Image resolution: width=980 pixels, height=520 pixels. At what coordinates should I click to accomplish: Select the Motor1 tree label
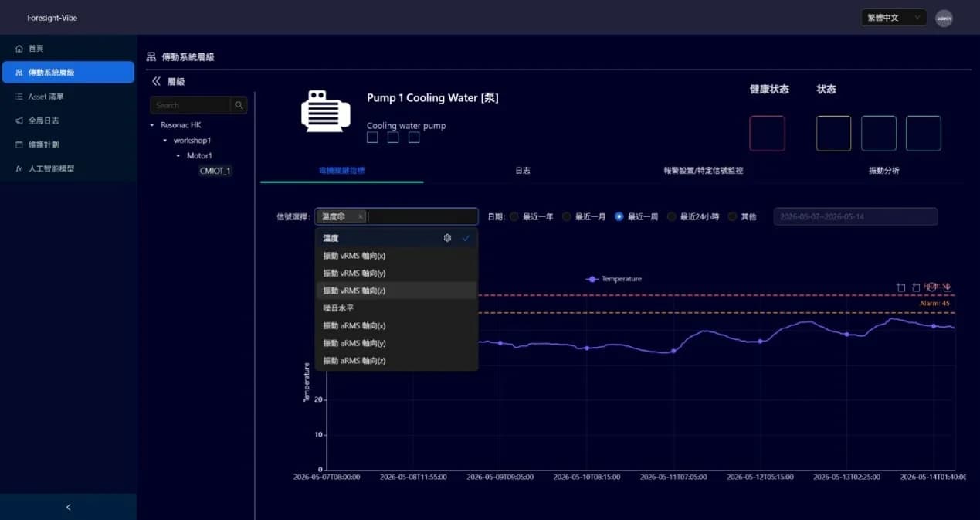pyautogui.click(x=199, y=156)
